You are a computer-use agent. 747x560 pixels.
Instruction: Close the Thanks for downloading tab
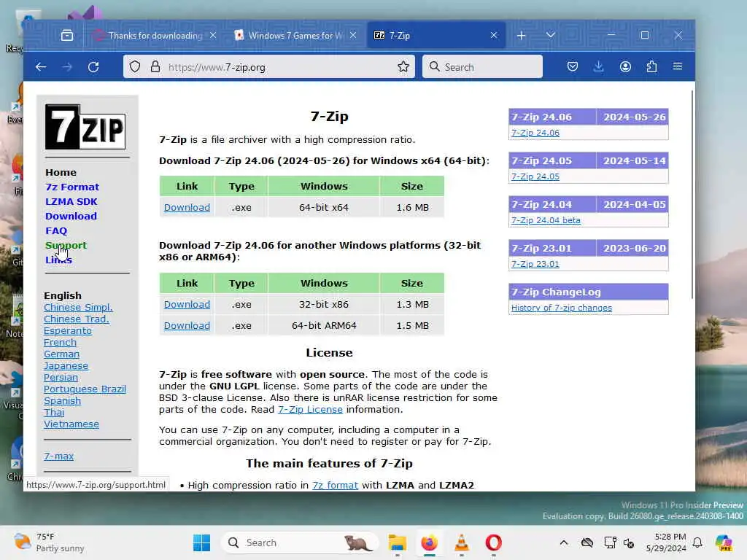click(213, 35)
